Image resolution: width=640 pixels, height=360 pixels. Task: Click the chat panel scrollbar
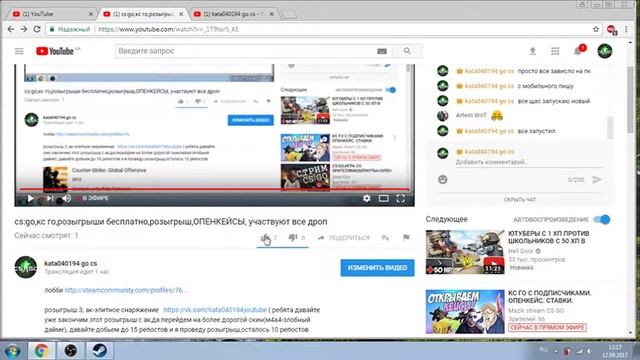610,127
